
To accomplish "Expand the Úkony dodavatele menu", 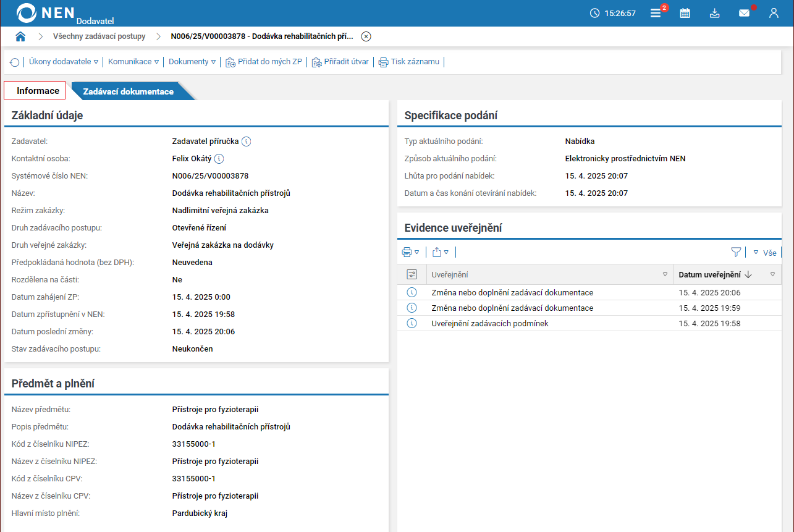I will point(64,62).
